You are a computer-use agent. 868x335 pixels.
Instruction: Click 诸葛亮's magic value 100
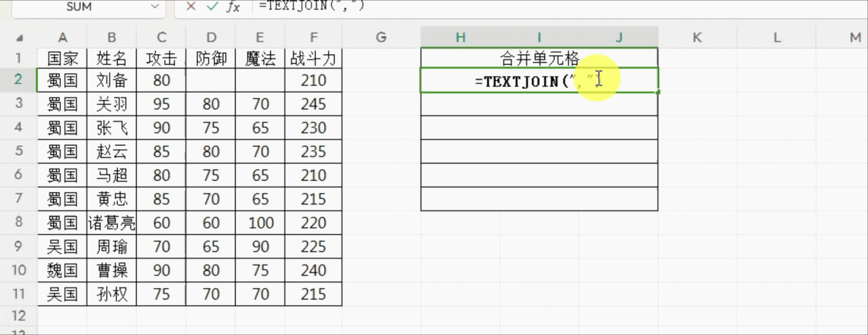pyautogui.click(x=260, y=223)
